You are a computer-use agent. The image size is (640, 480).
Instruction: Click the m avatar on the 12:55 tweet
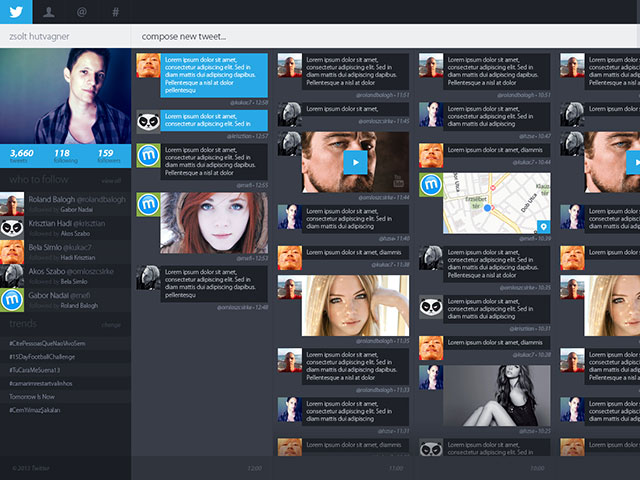(x=148, y=156)
